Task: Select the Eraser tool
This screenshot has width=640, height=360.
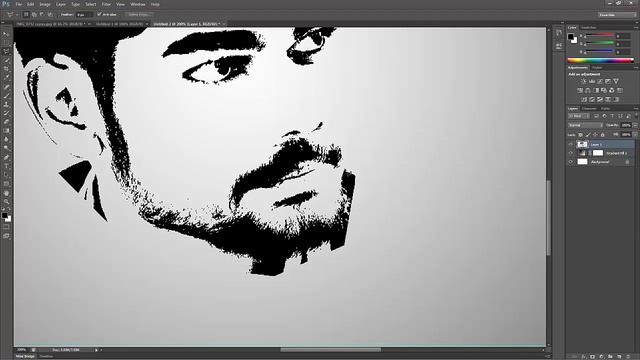Action: 6,122
